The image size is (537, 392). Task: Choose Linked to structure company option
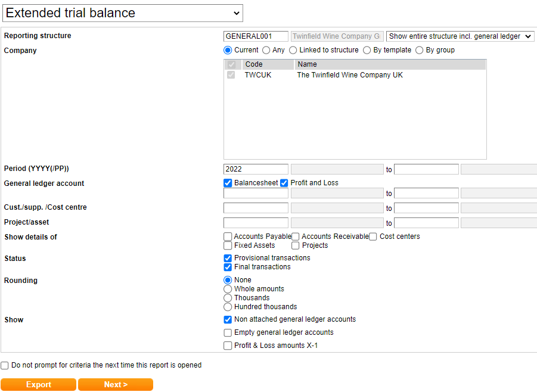(x=293, y=50)
